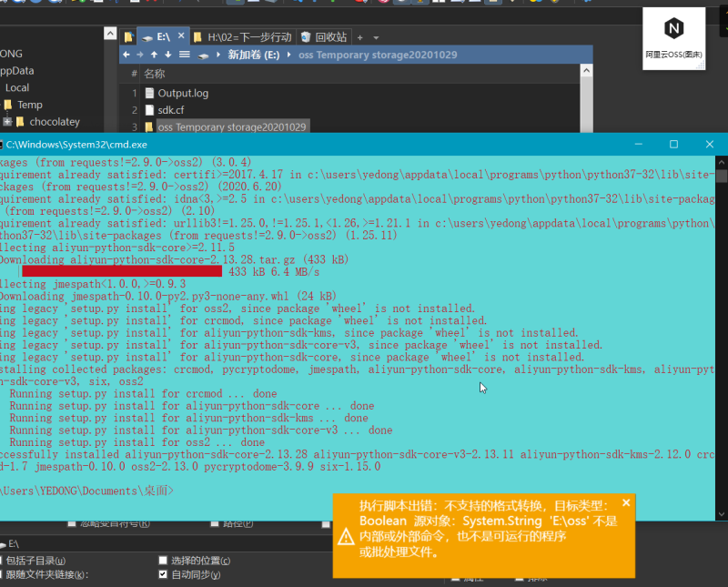Dismiss the orange error notification

coord(626,502)
